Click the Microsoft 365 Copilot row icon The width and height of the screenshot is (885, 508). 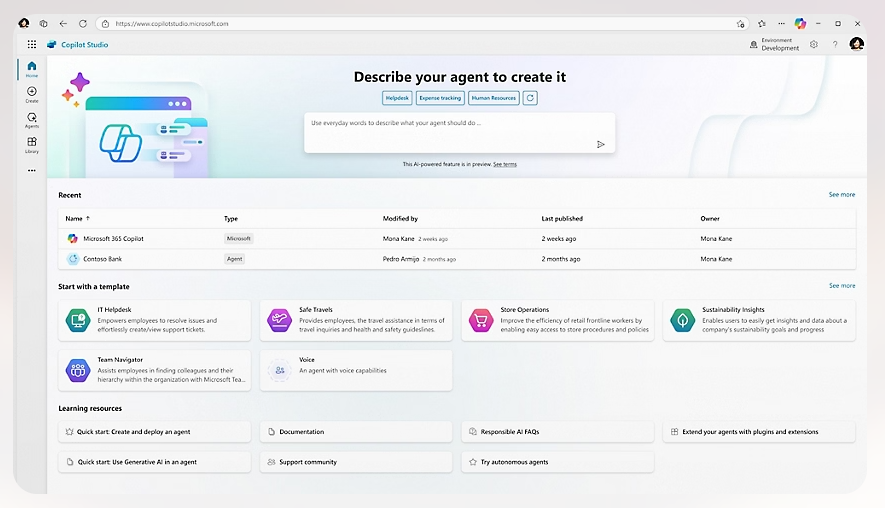72,238
